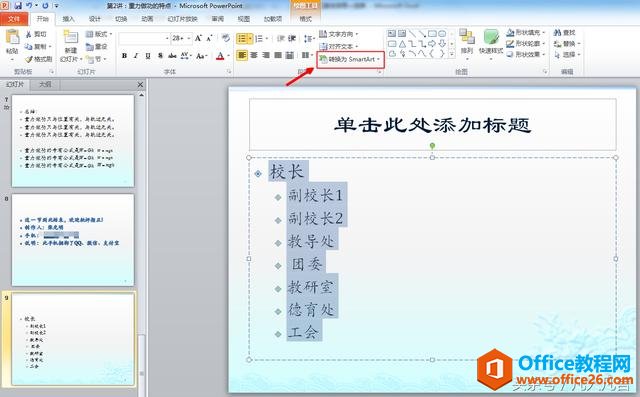This screenshot has width=640, height=397.
Task: Align the text to the right
Action: pos(266,55)
